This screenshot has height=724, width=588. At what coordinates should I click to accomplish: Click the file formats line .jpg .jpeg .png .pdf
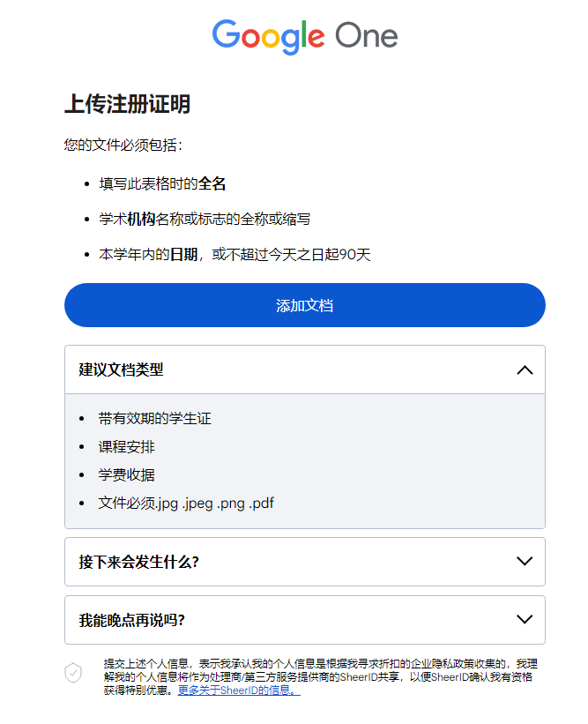186,504
